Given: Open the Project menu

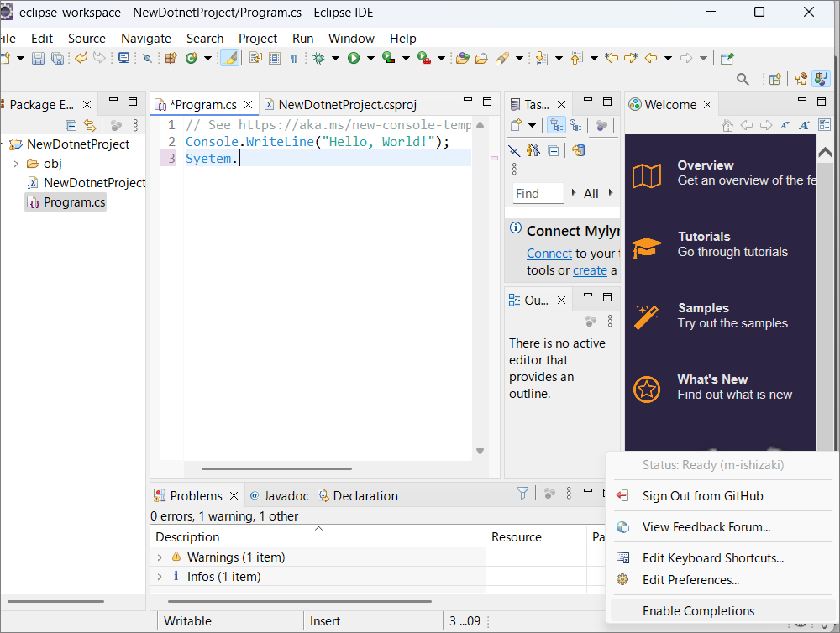Looking at the screenshot, I should (x=258, y=39).
